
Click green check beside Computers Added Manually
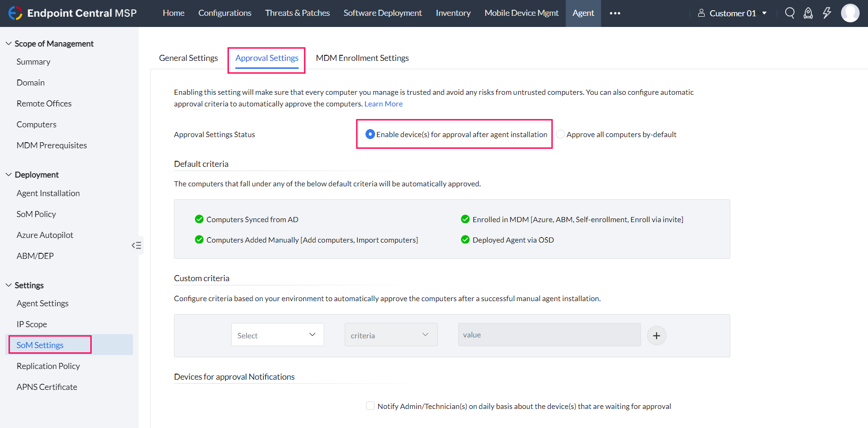199,240
